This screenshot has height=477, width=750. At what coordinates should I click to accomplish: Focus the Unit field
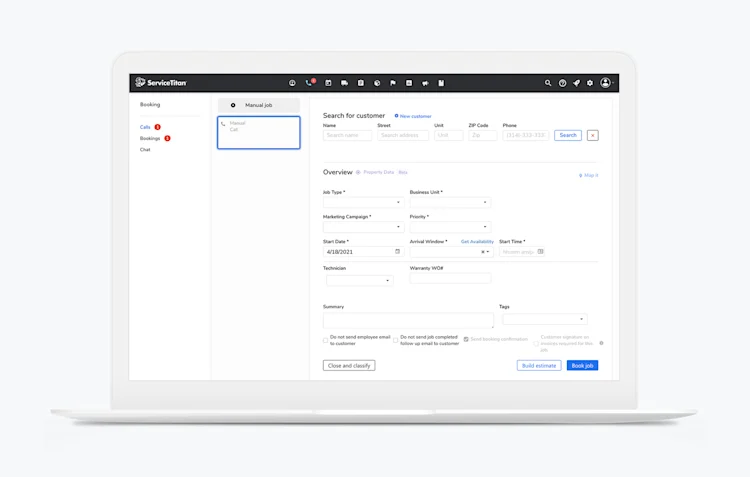(449, 135)
